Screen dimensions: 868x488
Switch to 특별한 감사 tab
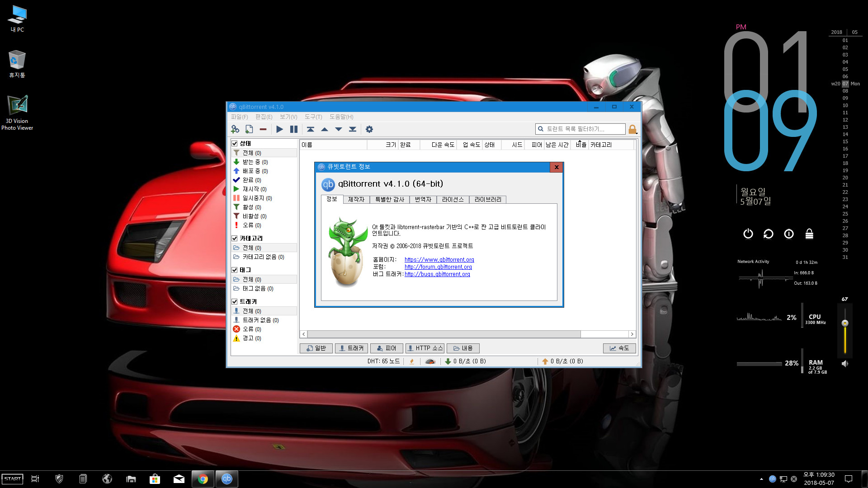[x=390, y=200]
